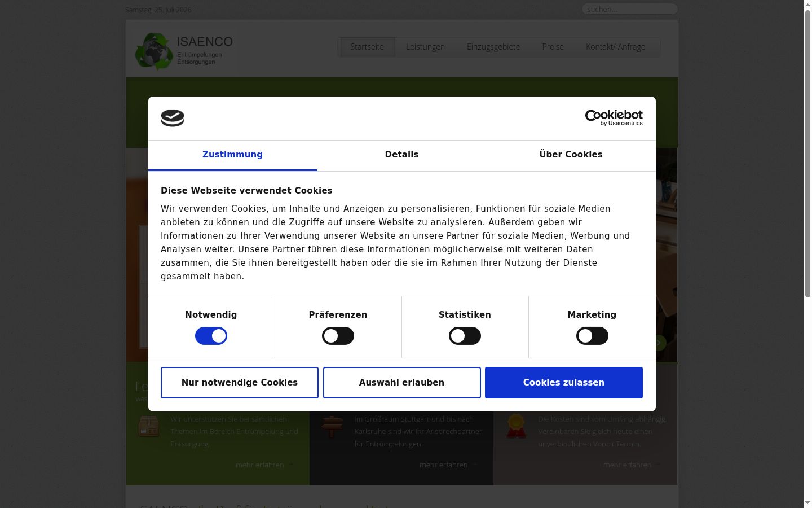Click the moving box services icon
Viewport: 812px width, 508px height.
point(149,427)
